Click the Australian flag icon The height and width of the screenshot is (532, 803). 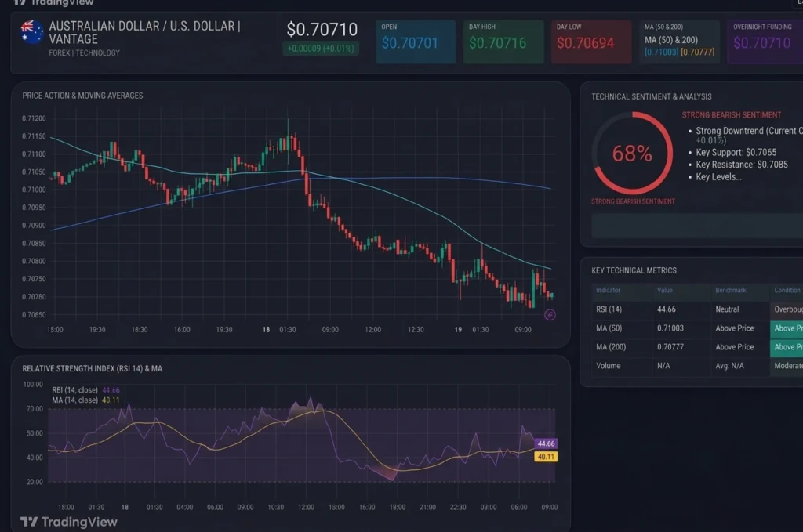(31, 31)
